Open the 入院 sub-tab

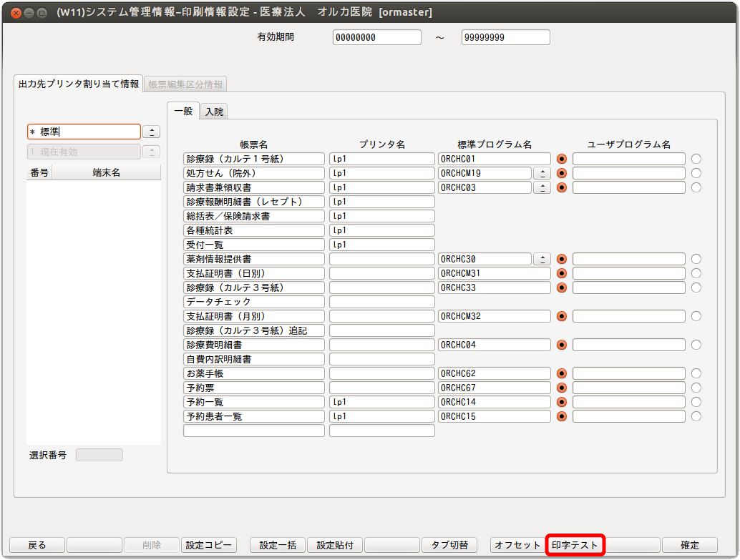(214, 112)
